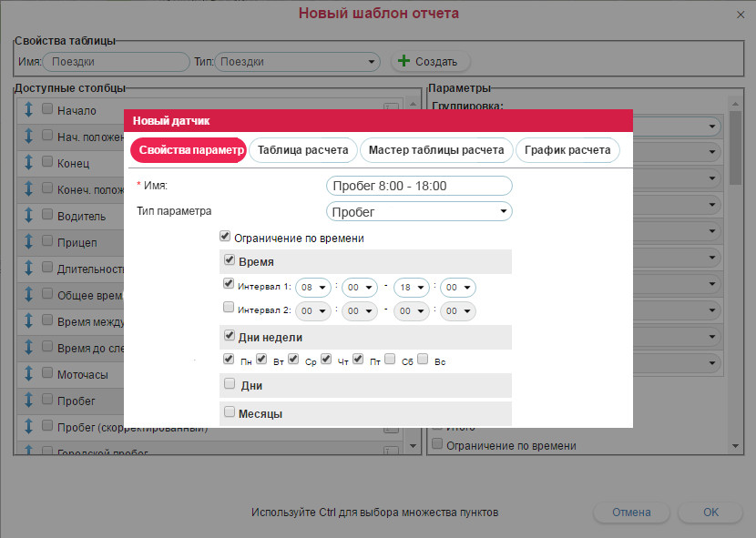Switch to the Таблица расчета tab
The image size is (756, 538).
pos(302,149)
